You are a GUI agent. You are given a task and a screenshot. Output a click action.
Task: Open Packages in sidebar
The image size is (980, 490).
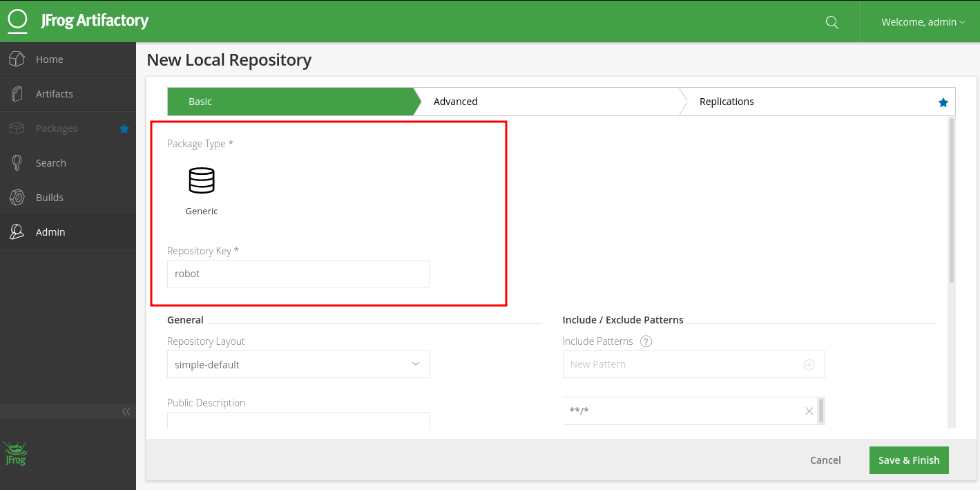tap(68, 129)
